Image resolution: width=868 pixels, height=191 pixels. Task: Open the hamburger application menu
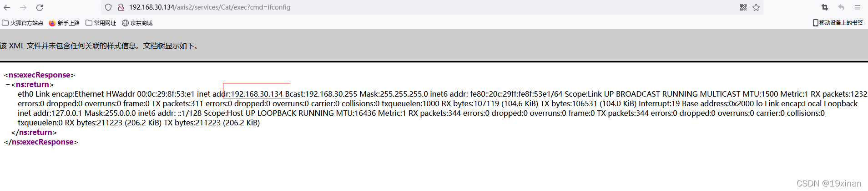click(858, 7)
